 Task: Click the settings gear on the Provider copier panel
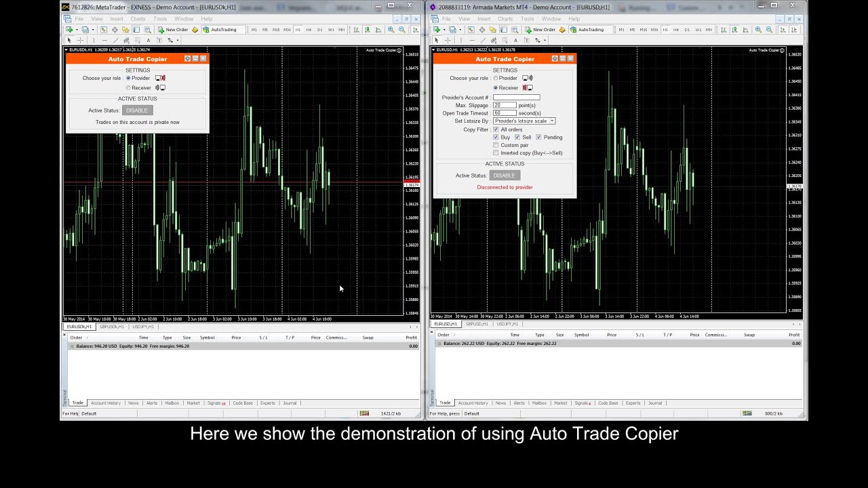188,58
